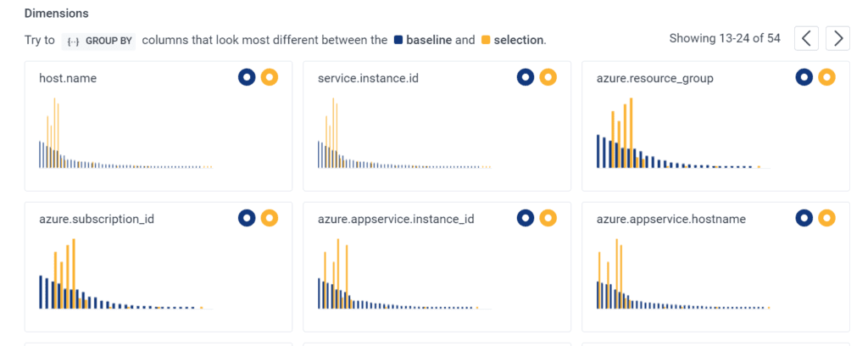Toggle baseline circle on azure.appservice.hostname card
The image size is (868, 346).
pyautogui.click(x=804, y=219)
